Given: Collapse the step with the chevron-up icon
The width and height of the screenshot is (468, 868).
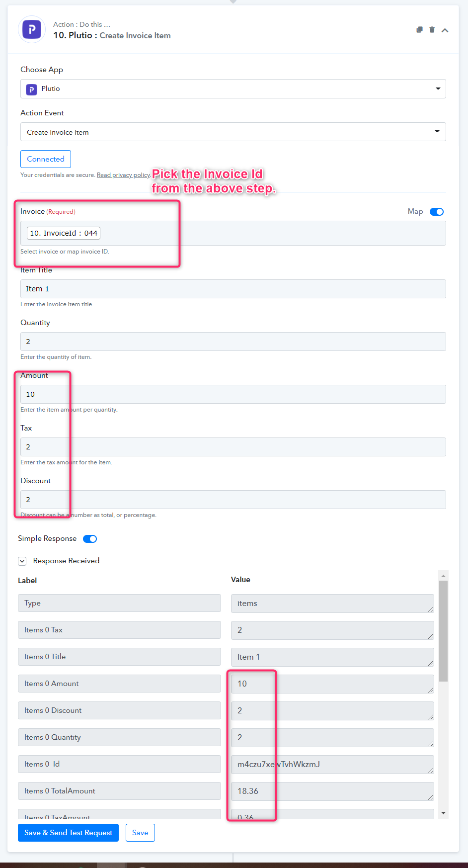Looking at the screenshot, I should [445, 30].
